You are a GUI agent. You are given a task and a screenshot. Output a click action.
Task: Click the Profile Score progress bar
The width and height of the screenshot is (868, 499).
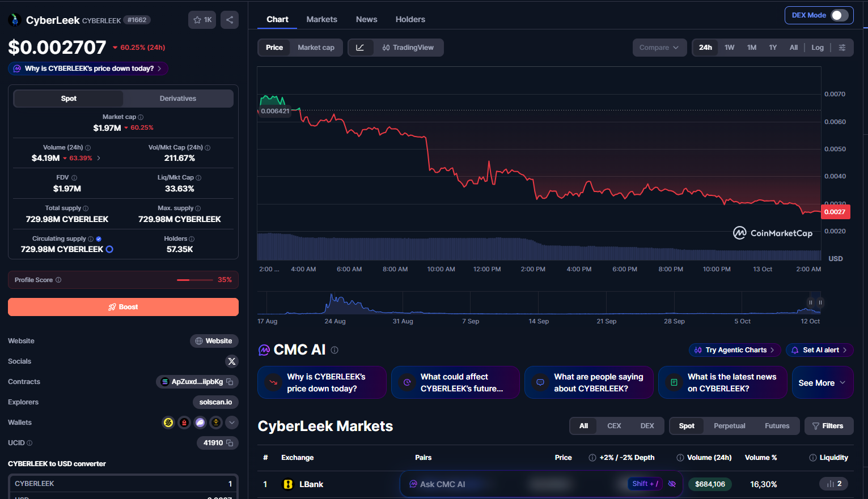tap(194, 280)
